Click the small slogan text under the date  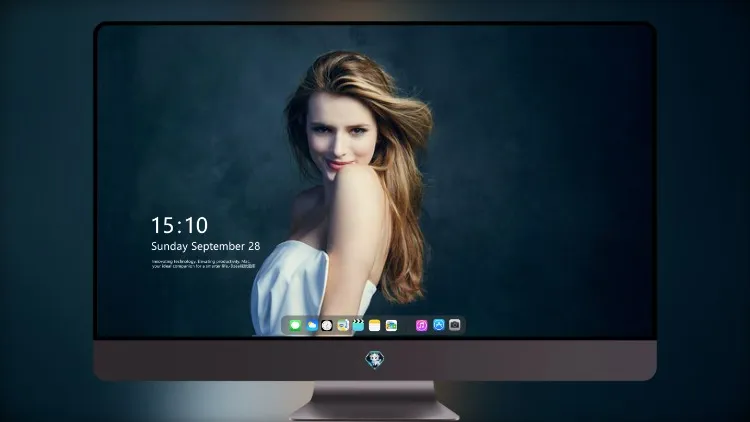point(204,264)
